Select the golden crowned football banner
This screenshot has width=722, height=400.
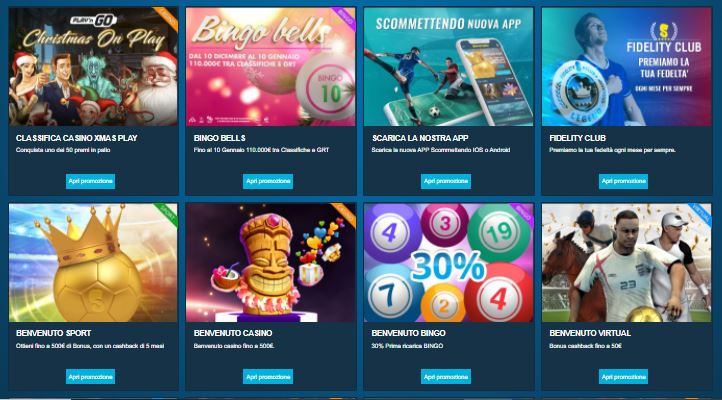click(x=93, y=263)
